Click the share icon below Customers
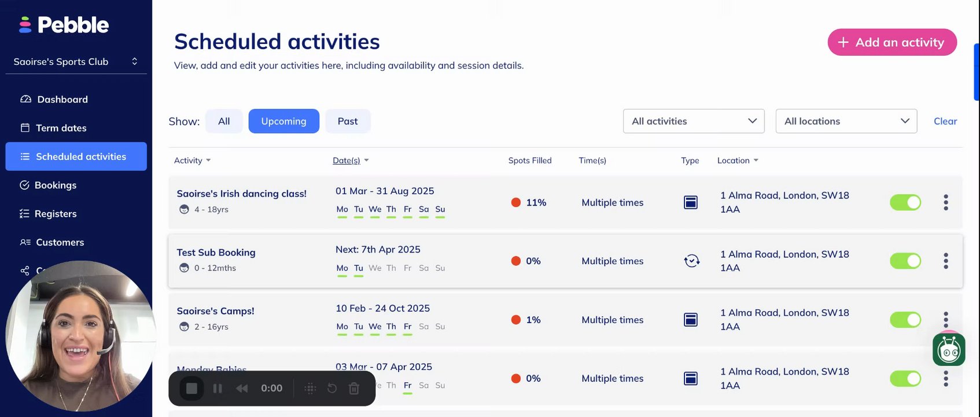 click(x=25, y=270)
